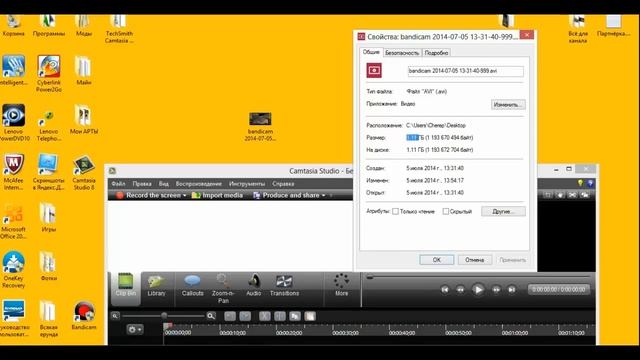
Task: Select the CyberLink Power2Go desktop icon
Action: (x=49, y=74)
